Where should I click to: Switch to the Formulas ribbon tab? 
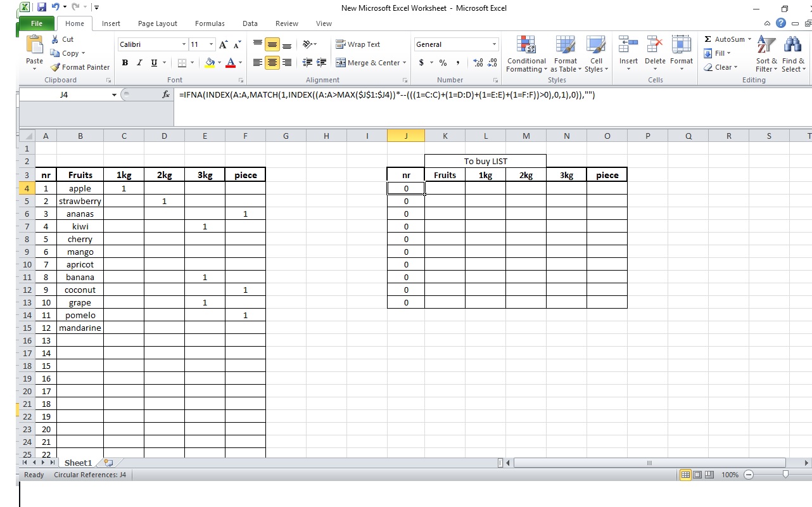tap(210, 23)
